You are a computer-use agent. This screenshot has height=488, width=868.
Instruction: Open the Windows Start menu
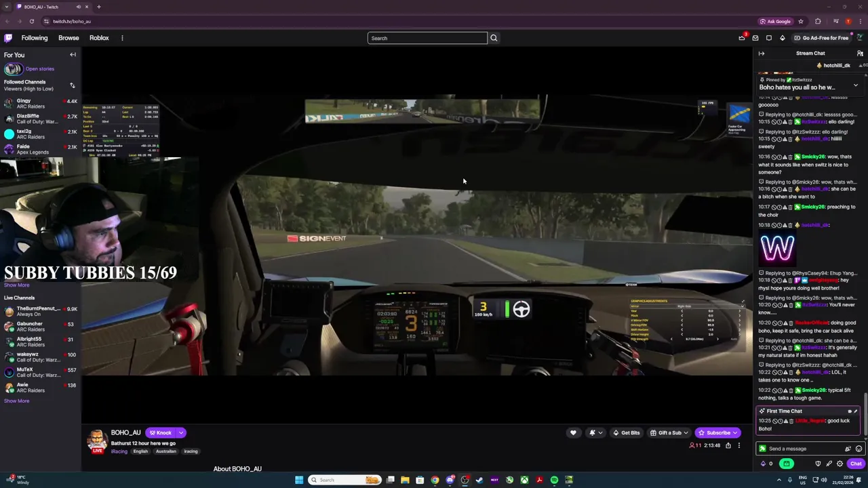click(299, 480)
